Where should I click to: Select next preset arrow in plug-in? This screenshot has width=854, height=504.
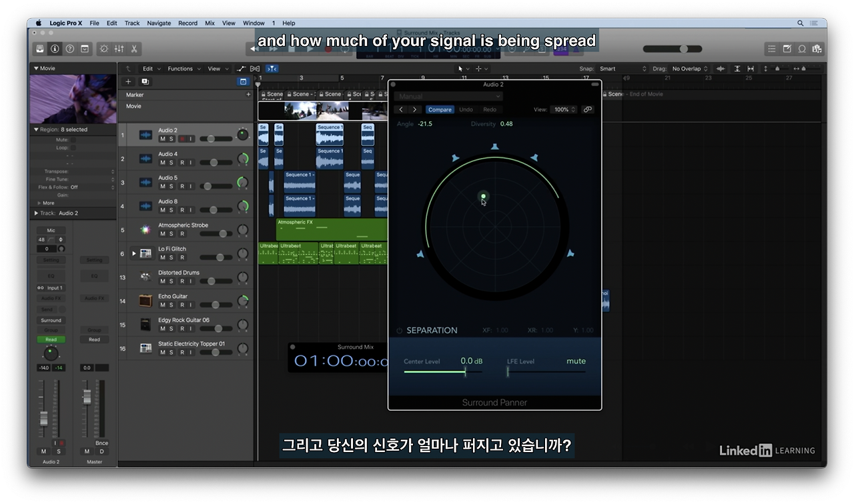(x=415, y=109)
